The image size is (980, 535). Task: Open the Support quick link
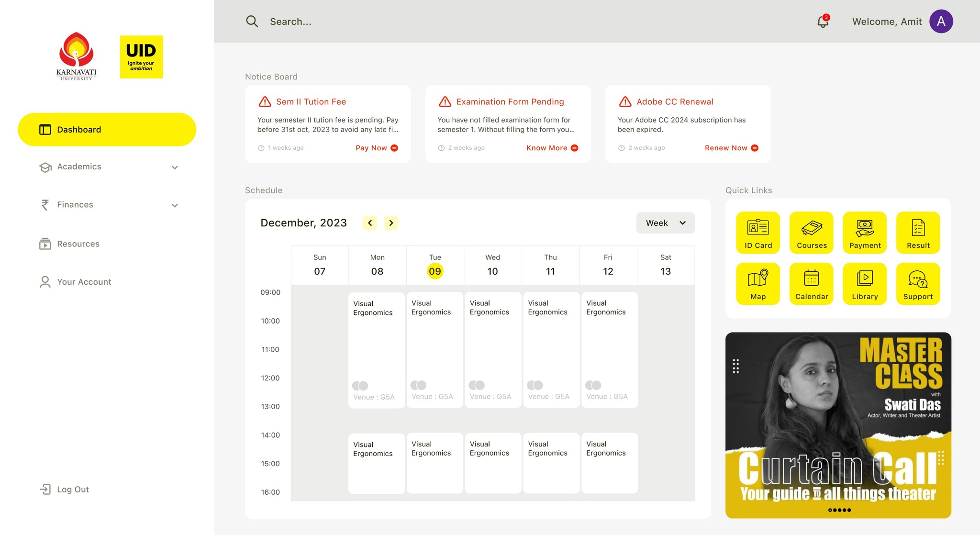(918, 284)
